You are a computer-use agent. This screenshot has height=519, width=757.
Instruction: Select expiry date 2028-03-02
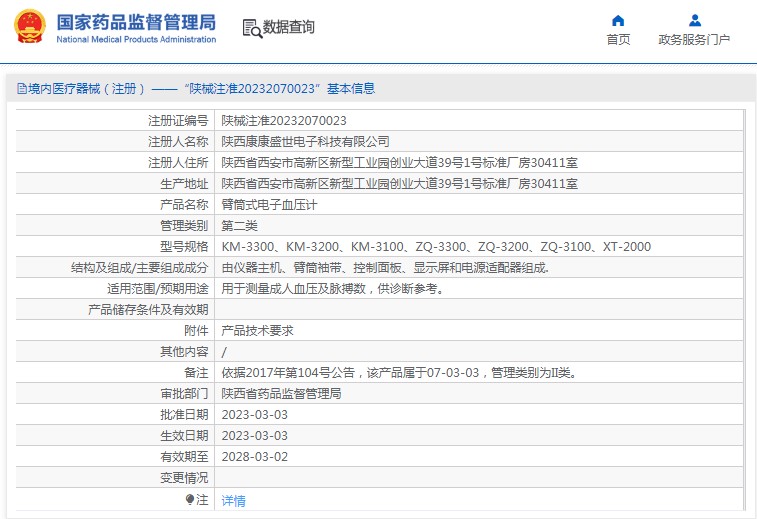(x=254, y=457)
